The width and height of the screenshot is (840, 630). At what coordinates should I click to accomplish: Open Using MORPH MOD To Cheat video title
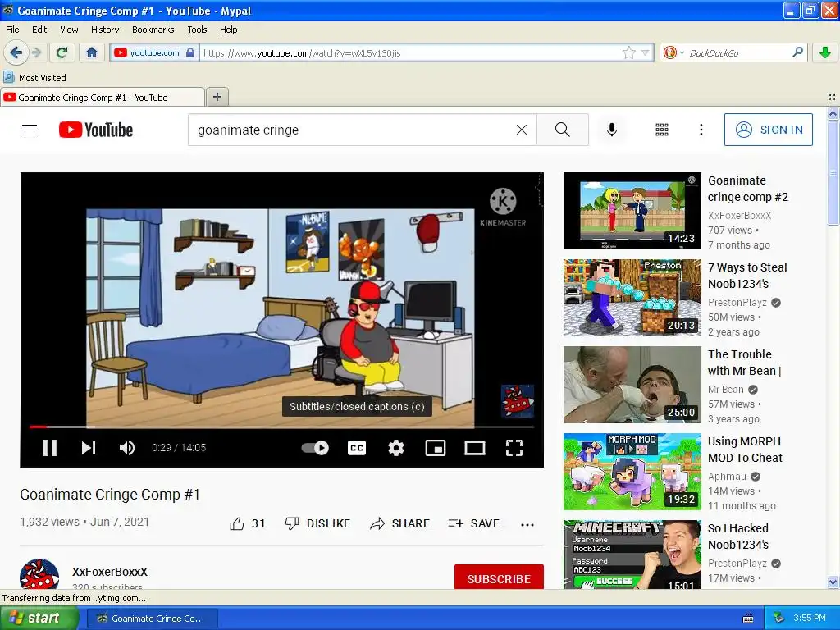tap(745, 450)
